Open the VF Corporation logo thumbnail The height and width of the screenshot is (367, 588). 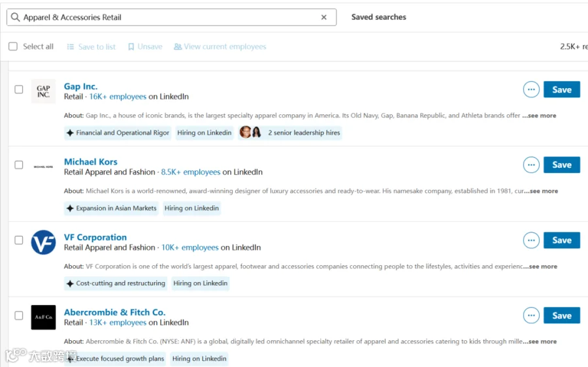(x=44, y=242)
